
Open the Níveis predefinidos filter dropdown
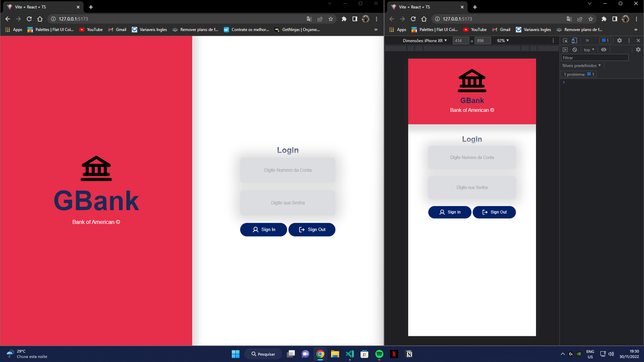582,65
